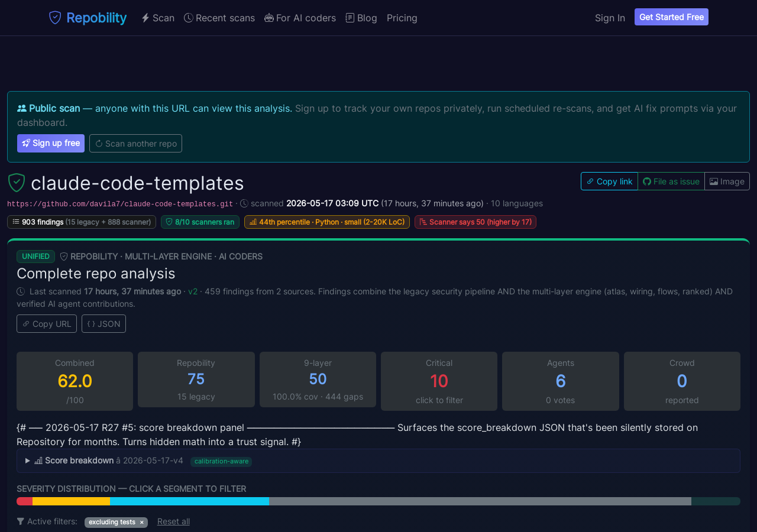The image size is (757, 532).
Task: Expand the Score breakdown disclosure triangle
Action: coord(27,460)
